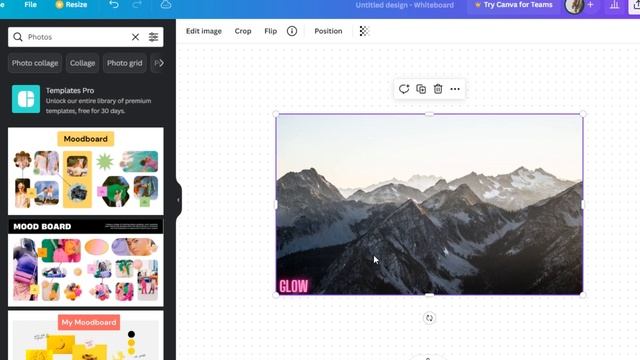Click Edit image in the toolbar

click(x=204, y=31)
